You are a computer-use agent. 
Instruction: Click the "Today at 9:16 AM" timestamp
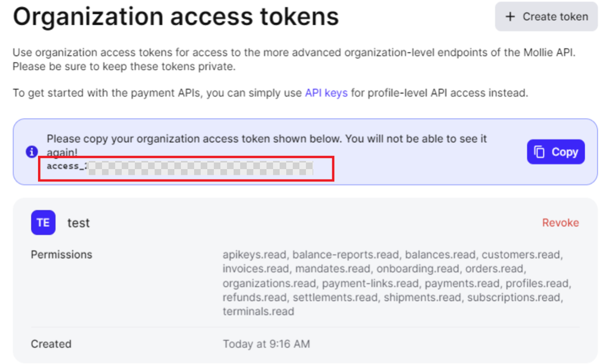(x=266, y=344)
